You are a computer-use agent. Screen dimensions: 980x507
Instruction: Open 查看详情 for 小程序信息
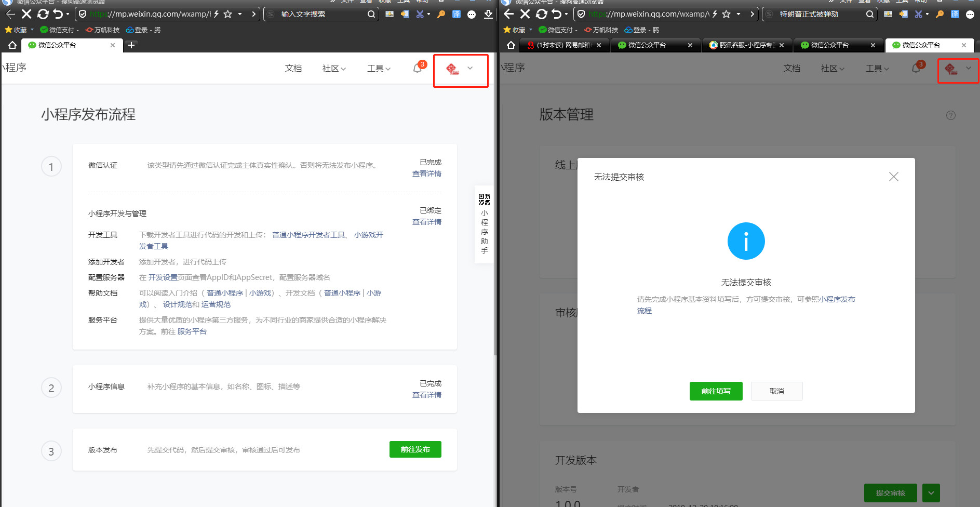coord(427,395)
